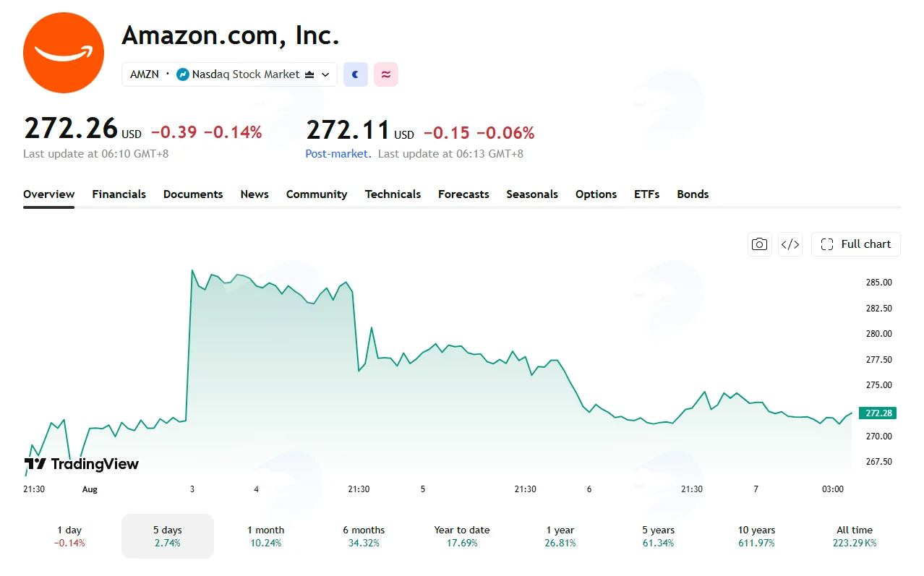Open the Options tab
This screenshot has width=924, height=576.
click(596, 194)
